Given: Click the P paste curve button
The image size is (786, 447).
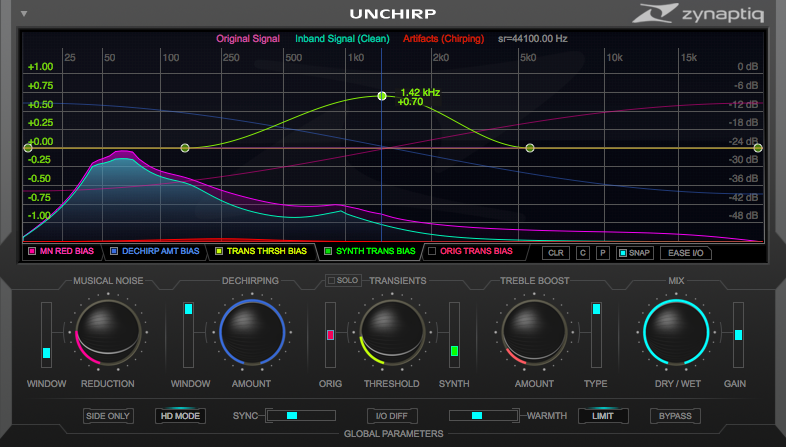Looking at the screenshot, I should (x=602, y=253).
